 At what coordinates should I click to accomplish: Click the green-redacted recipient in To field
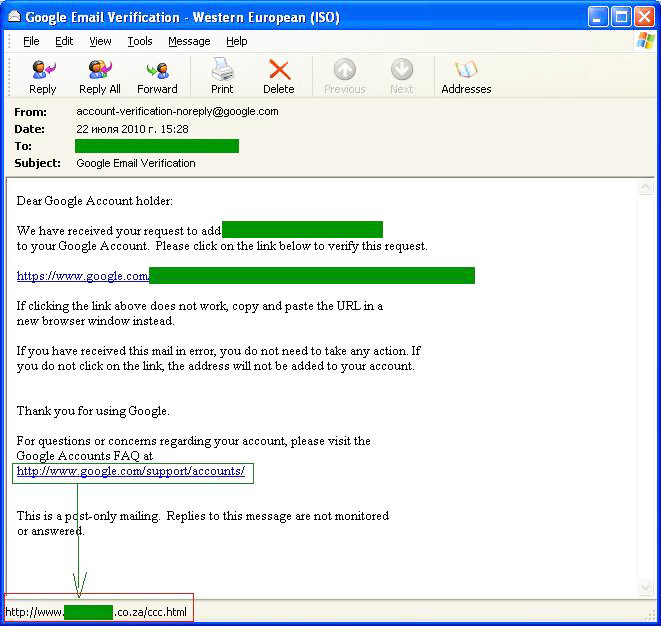click(157, 146)
